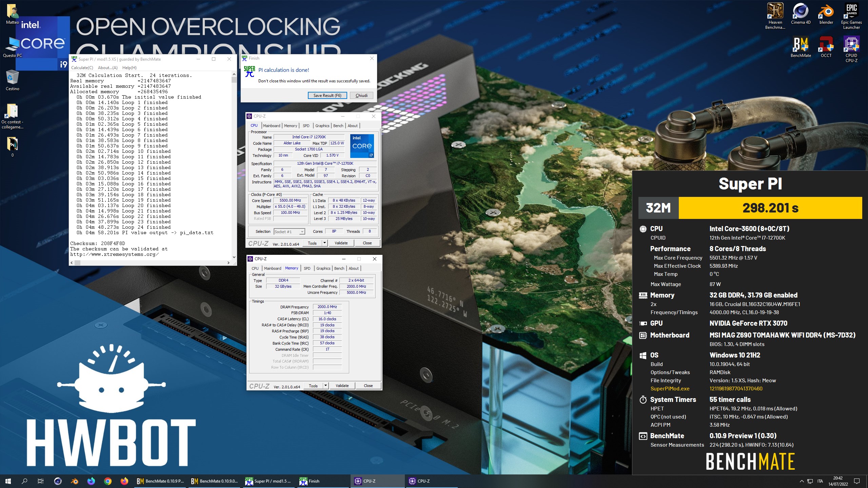Select Bench tab in bottom CPU-Z window
868x488 pixels.
pos(339,268)
